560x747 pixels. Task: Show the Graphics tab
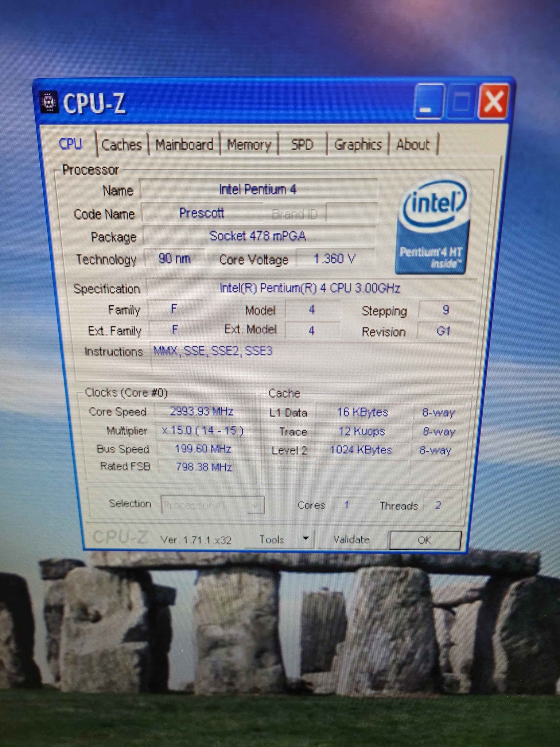point(358,145)
